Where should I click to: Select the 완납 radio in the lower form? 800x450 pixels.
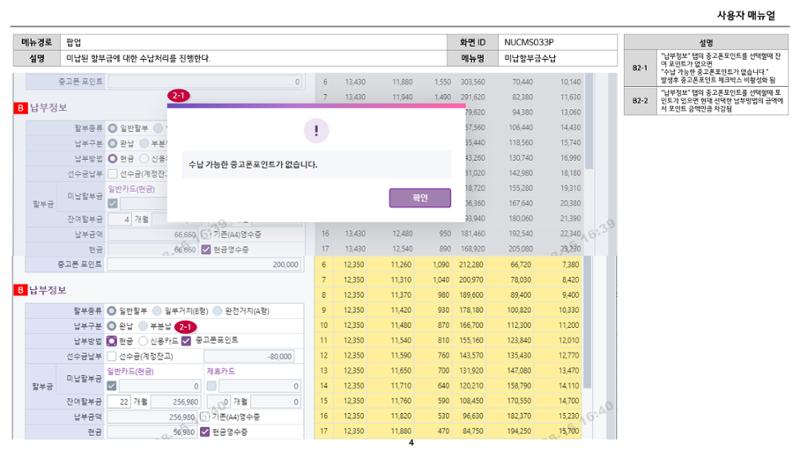coord(111,326)
